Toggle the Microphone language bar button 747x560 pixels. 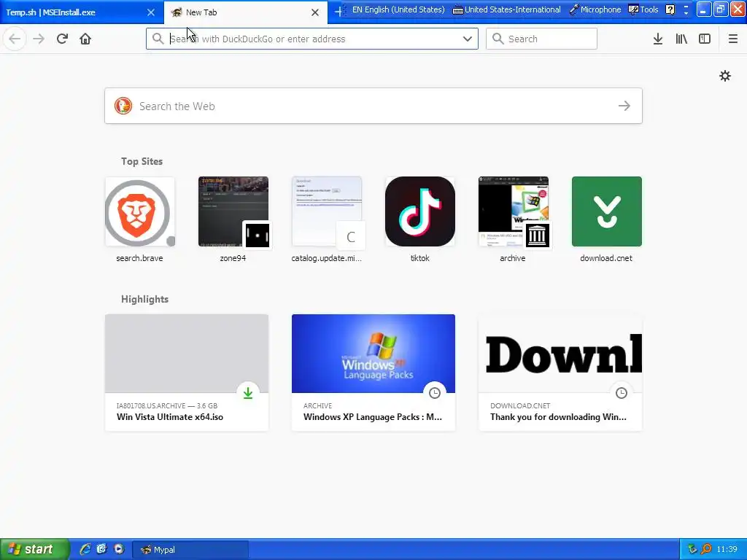point(595,9)
